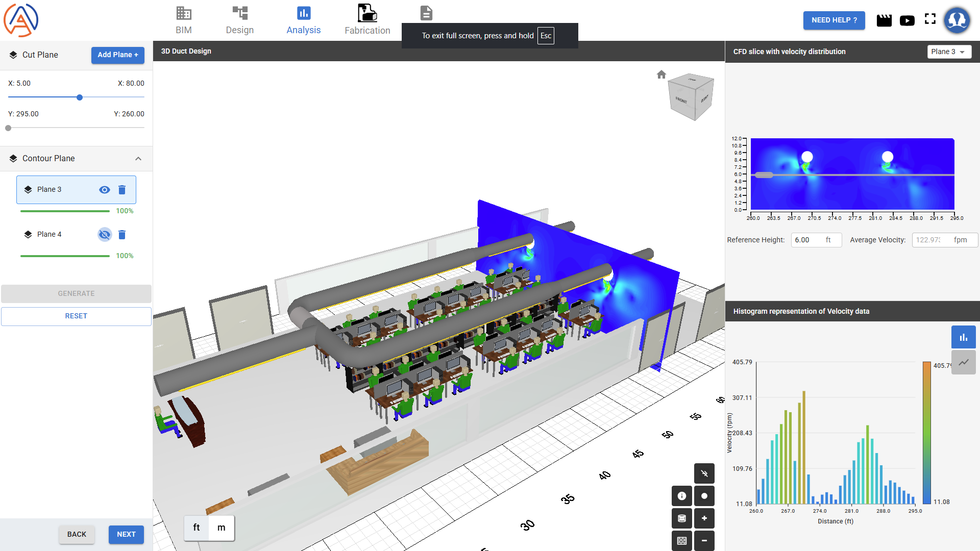Open the Plane 3 dropdown selector

[x=949, y=52]
